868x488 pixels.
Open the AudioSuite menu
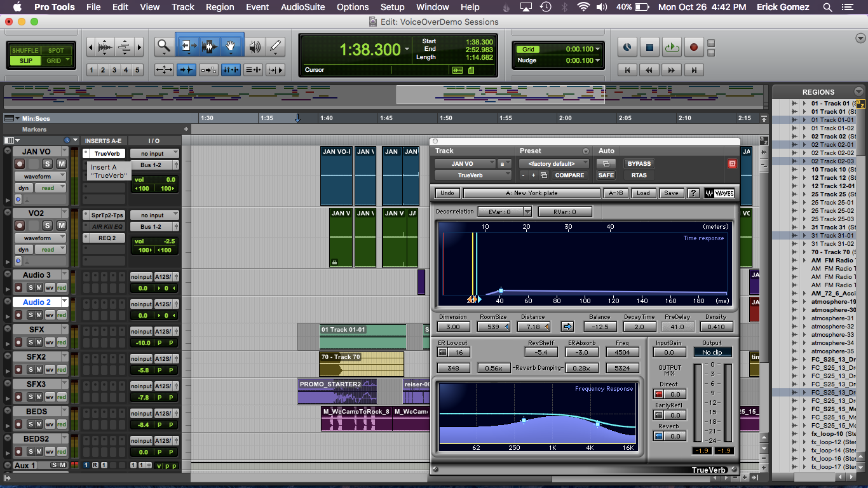point(303,7)
